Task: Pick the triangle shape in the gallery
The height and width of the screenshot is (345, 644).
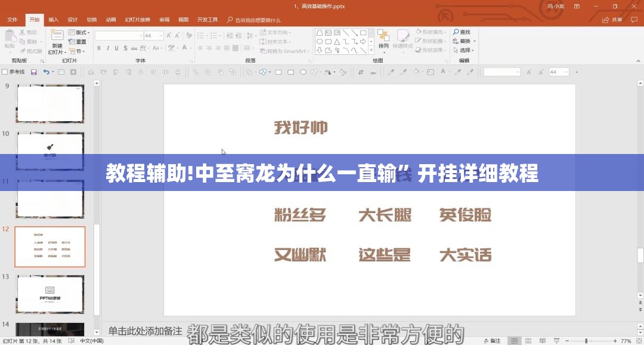Action: click(x=337, y=42)
